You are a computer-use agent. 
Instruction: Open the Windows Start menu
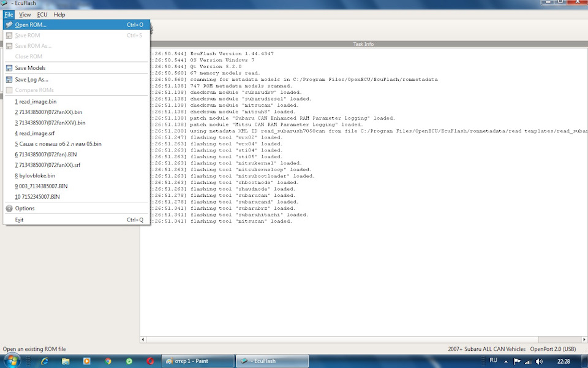tap(12, 361)
